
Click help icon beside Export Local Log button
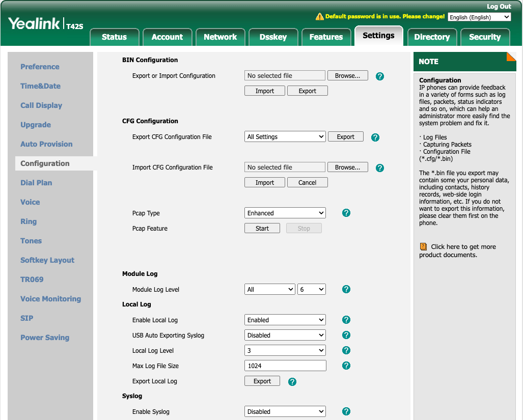292,382
